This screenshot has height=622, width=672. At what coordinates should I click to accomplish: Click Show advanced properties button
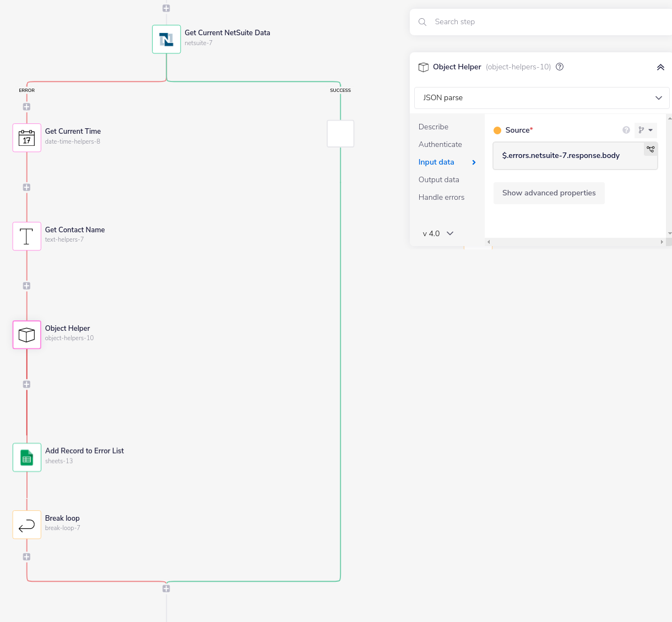[x=549, y=193]
